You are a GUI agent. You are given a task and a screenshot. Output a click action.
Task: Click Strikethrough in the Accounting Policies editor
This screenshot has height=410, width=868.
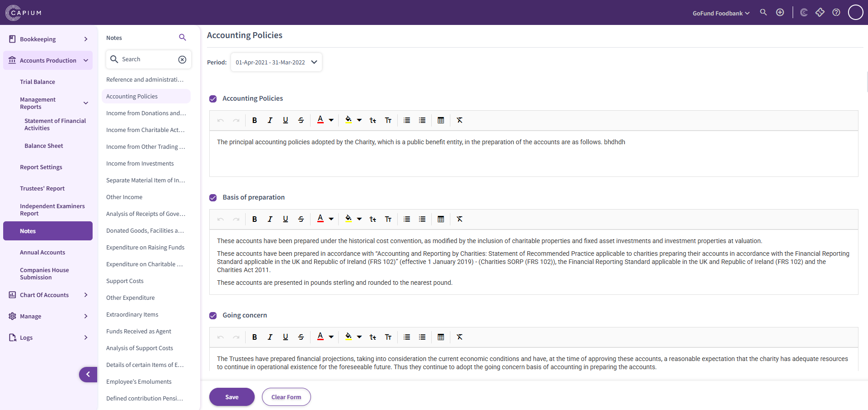(x=301, y=120)
